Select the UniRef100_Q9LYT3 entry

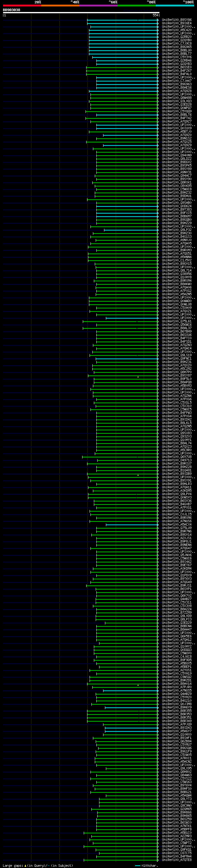[x=177, y=799]
